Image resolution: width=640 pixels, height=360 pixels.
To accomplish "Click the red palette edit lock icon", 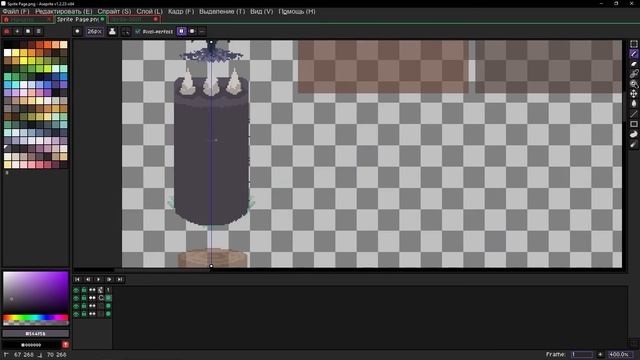I will coord(7,31).
